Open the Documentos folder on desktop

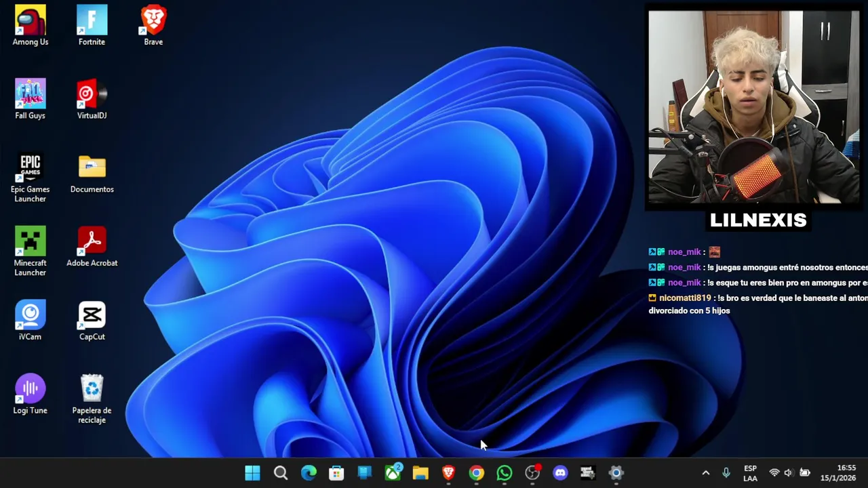[92, 174]
